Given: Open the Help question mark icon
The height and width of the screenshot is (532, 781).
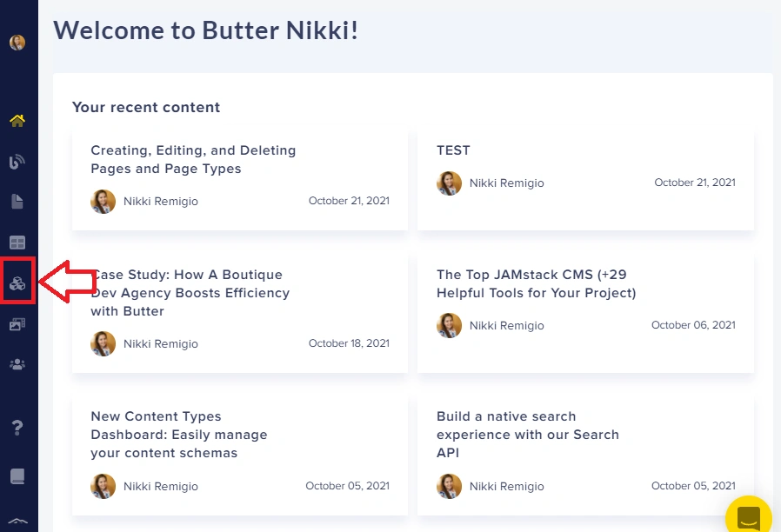Looking at the screenshot, I should tap(17, 428).
